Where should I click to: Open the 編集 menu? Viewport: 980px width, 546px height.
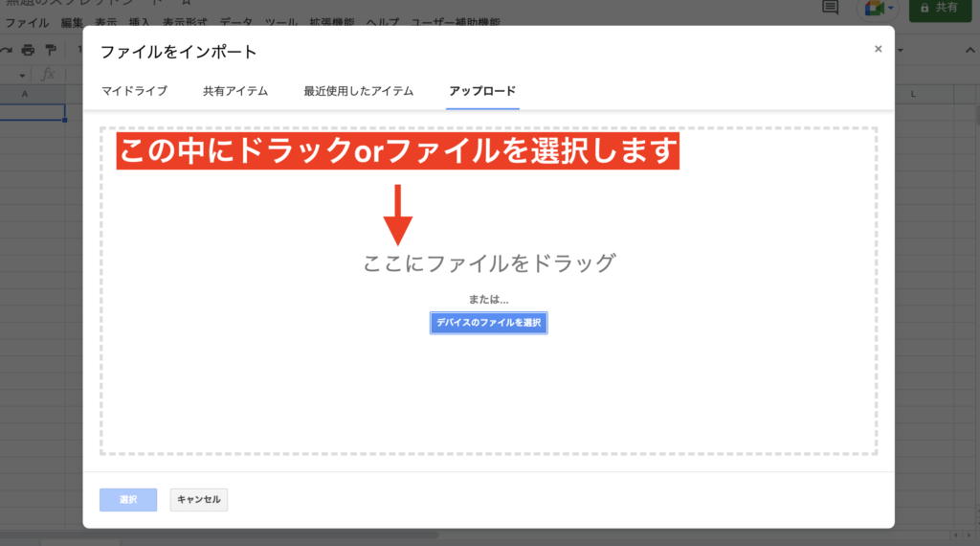pyautogui.click(x=72, y=21)
